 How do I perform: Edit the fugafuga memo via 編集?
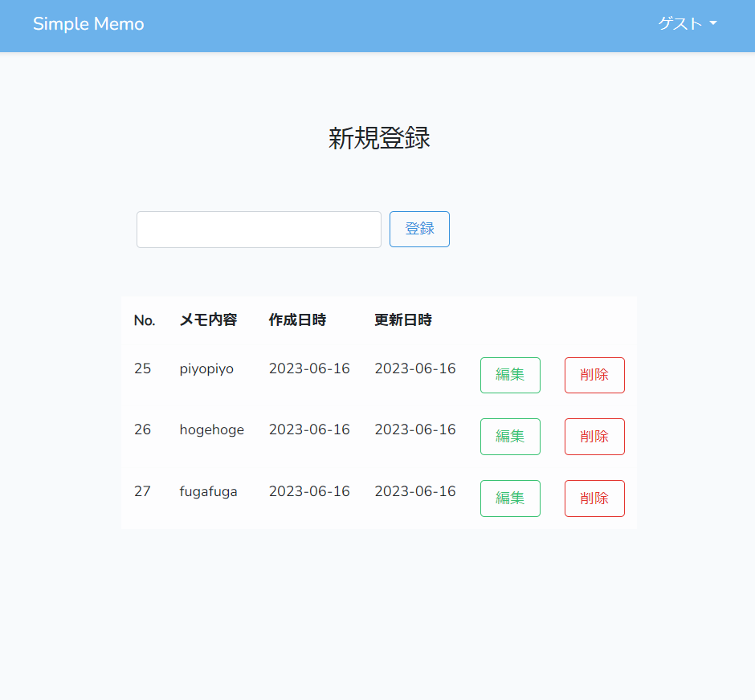(510, 498)
